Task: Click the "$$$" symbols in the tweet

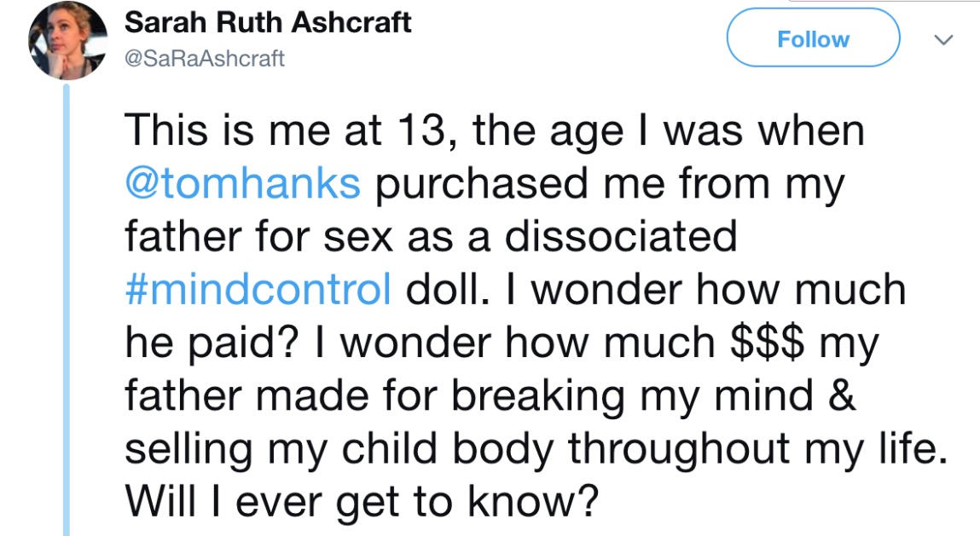Action: [x=768, y=342]
